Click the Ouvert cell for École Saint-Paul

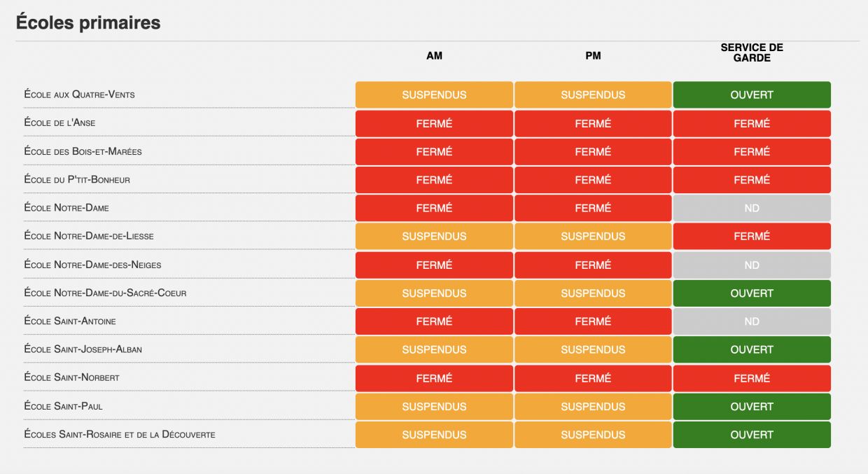pos(752,406)
